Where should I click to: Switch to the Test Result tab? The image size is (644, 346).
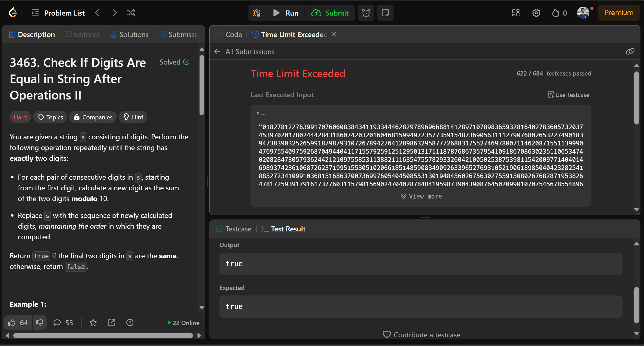tap(283, 229)
